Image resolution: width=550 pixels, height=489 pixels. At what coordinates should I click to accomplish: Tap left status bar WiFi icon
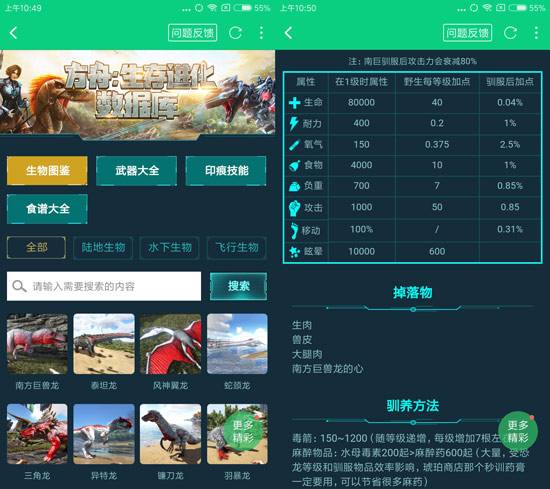tap(212, 7)
